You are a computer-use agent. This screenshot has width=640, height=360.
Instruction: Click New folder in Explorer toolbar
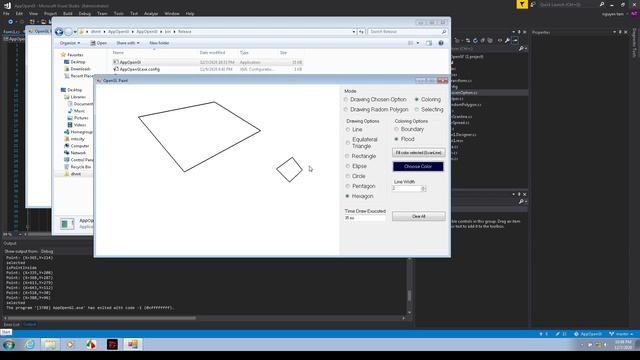coord(159,43)
